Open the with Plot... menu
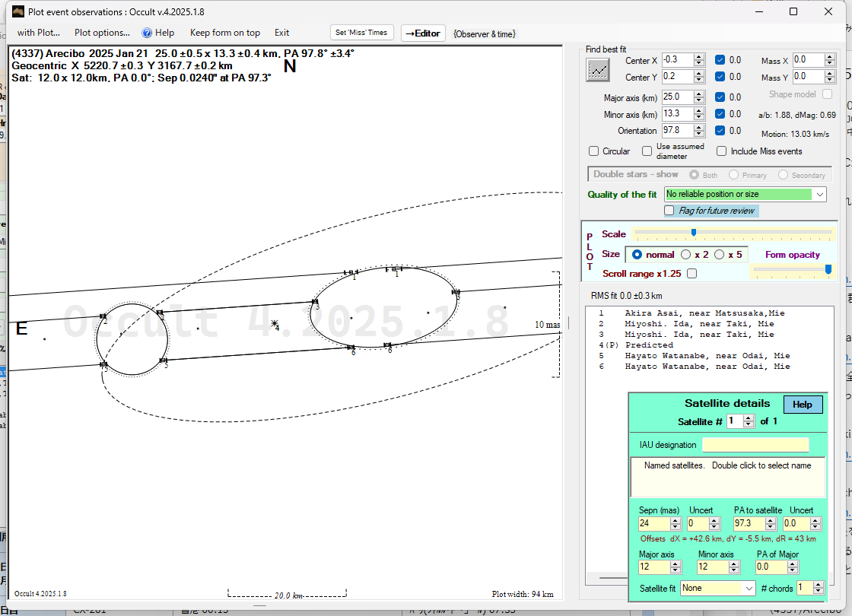Screen dimensions: 852x616 pos(39,33)
